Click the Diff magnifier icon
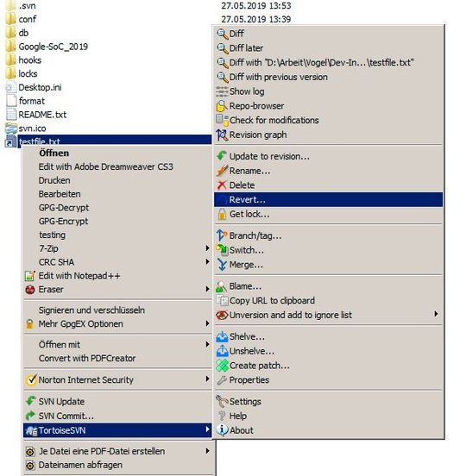466x476 pixels. (222, 34)
